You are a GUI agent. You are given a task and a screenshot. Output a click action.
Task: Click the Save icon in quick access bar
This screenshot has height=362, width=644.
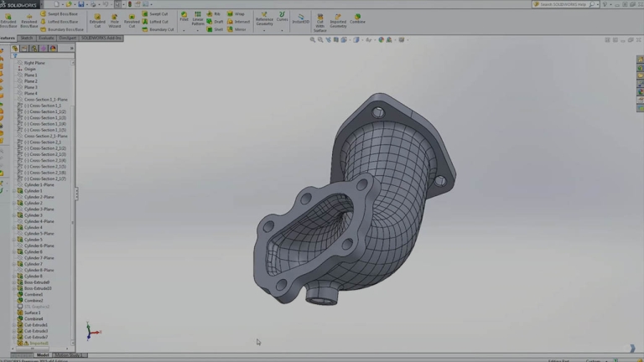click(80, 4)
